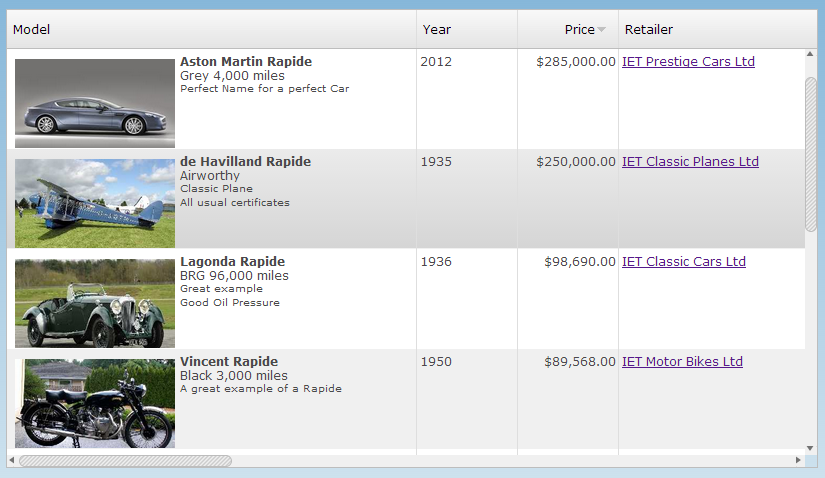Open IET Classic Planes Ltd link
The height and width of the screenshot is (478, 825).
coord(690,162)
